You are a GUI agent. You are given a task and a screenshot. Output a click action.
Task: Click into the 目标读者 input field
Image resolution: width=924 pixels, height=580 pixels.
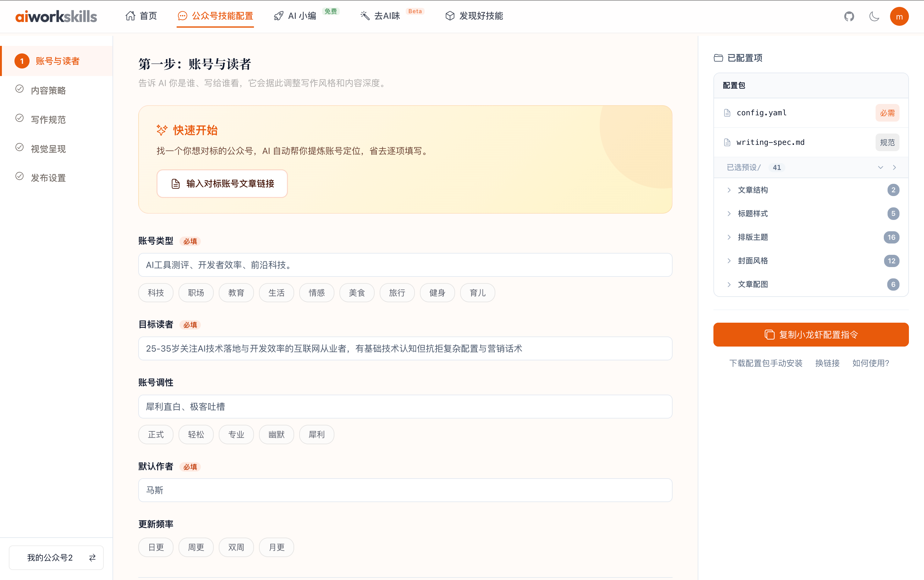tap(405, 349)
